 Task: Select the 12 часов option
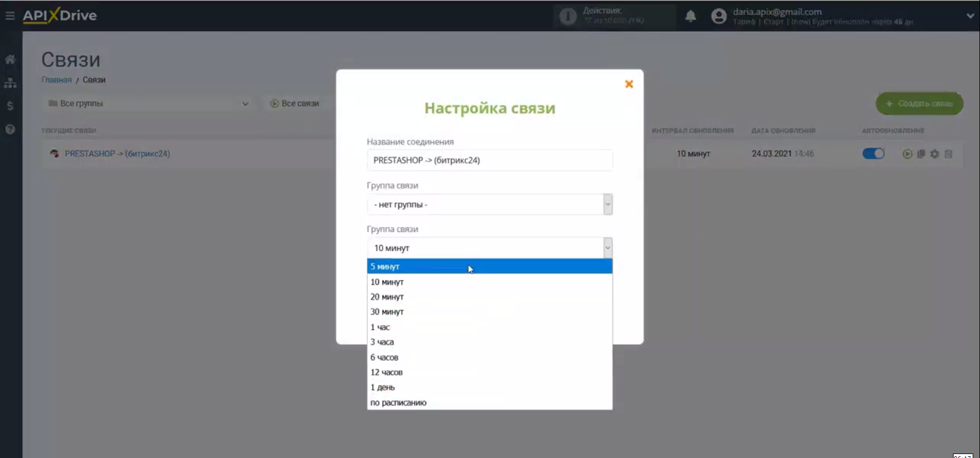(x=489, y=372)
